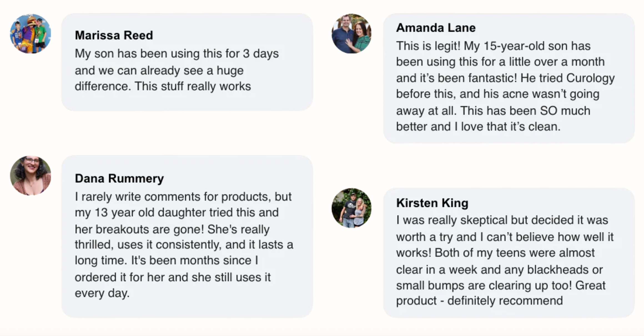Click the Amanda Lane commenter name
Viewport: 644px width, 336px height.
click(436, 28)
